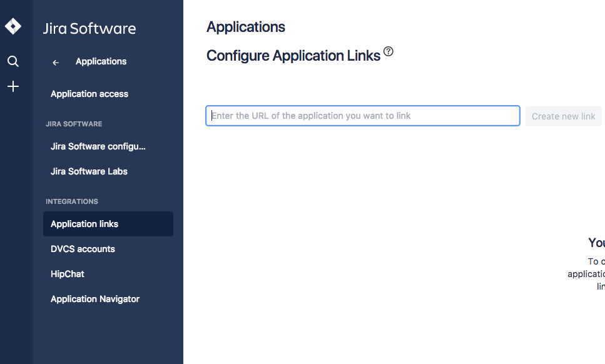The width and height of the screenshot is (605, 364).
Task: Click the Configure Application Links heading
Action: coord(293,56)
